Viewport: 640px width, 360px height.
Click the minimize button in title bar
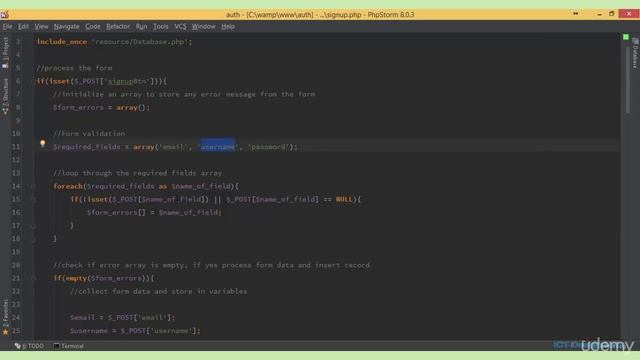click(599, 14)
